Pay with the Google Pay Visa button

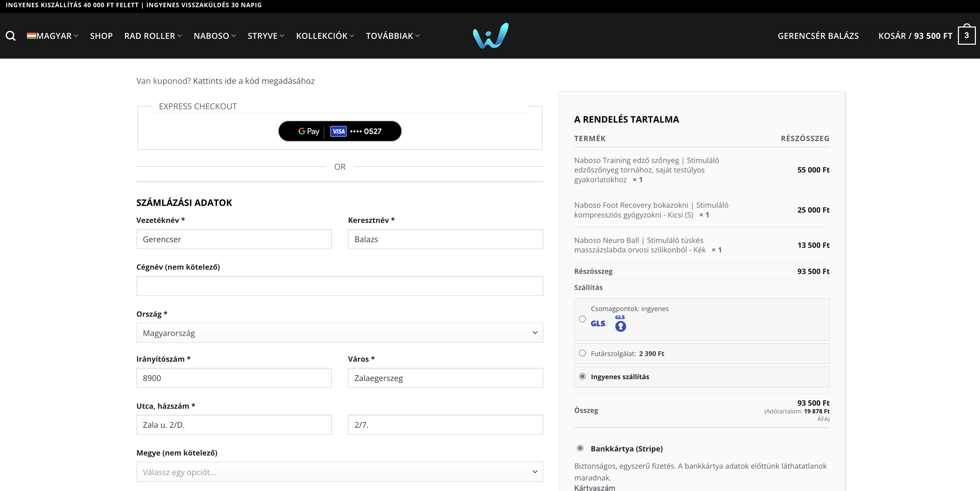pyautogui.click(x=340, y=131)
